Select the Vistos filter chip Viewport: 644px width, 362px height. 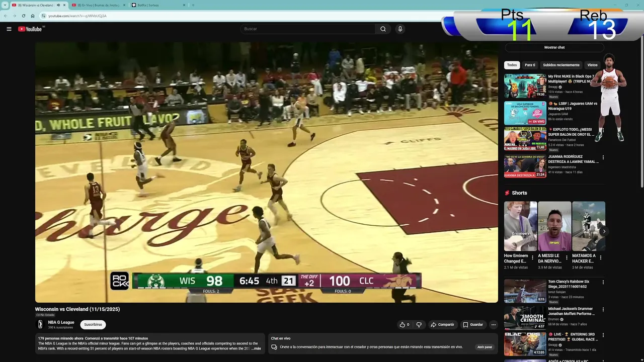click(x=592, y=65)
